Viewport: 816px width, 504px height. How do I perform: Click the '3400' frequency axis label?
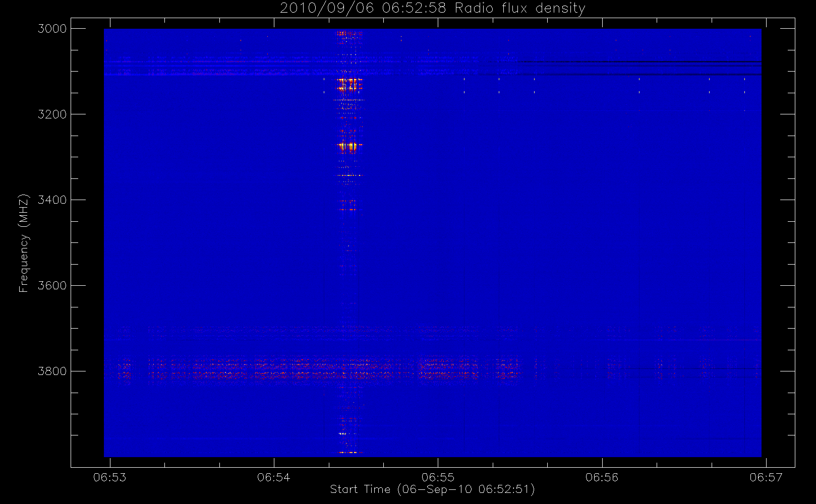[52, 200]
